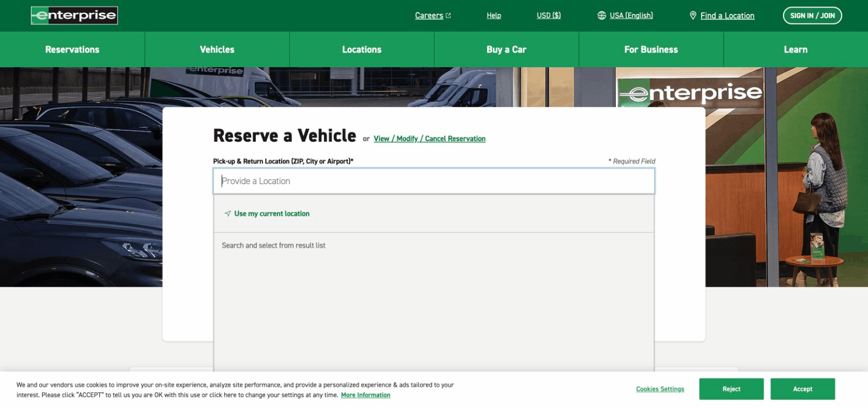Focus the Provide a Location input field
This screenshot has width=868, height=408.
pos(433,181)
